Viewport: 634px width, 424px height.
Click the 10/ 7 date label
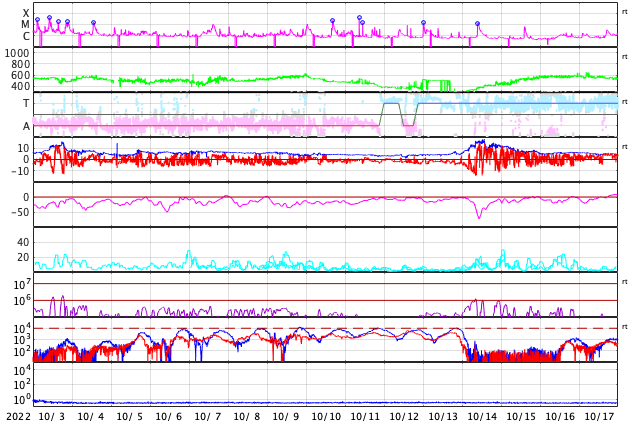tap(208, 416)
